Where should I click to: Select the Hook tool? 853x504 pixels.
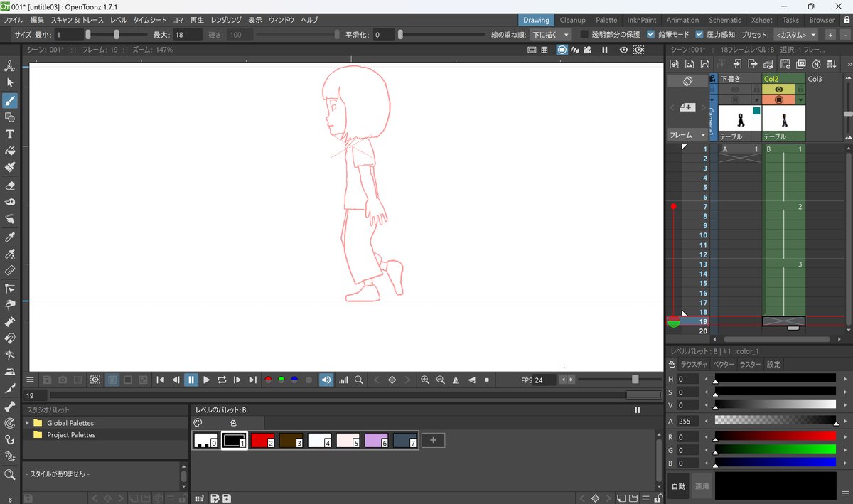10,441
